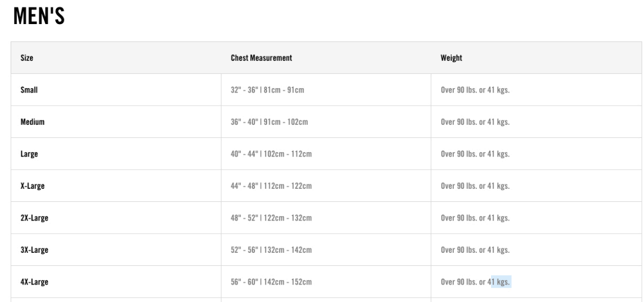Click the weight value in the Small row
Viewport: 644px width, 302px height.
pyautogui.click(x=475, y=90)
